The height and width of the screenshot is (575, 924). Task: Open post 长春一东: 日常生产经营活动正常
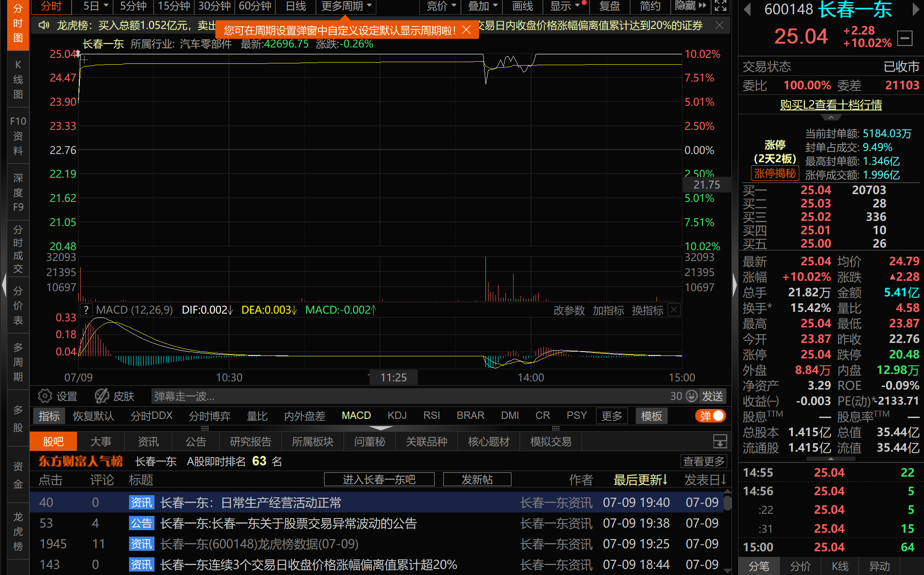coord(251,503)
